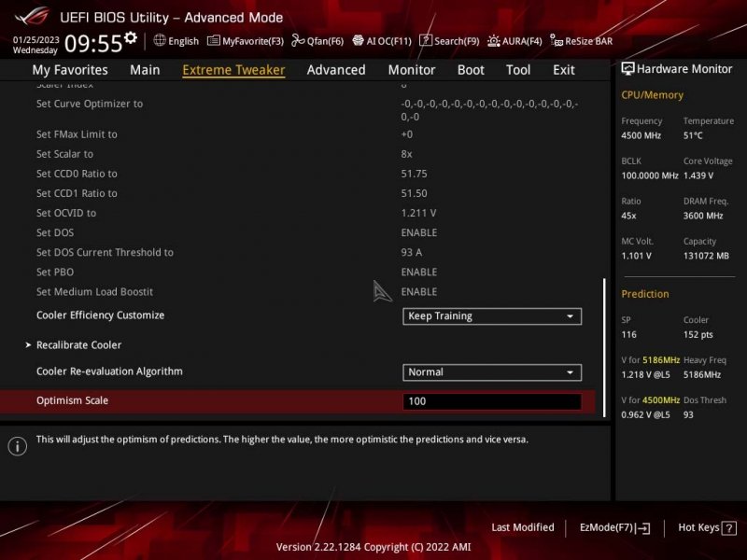Open Cooler Efficiency Customize Keep Training dropdown
Screen dimensions: 747x560
click(x=492, y=316)
